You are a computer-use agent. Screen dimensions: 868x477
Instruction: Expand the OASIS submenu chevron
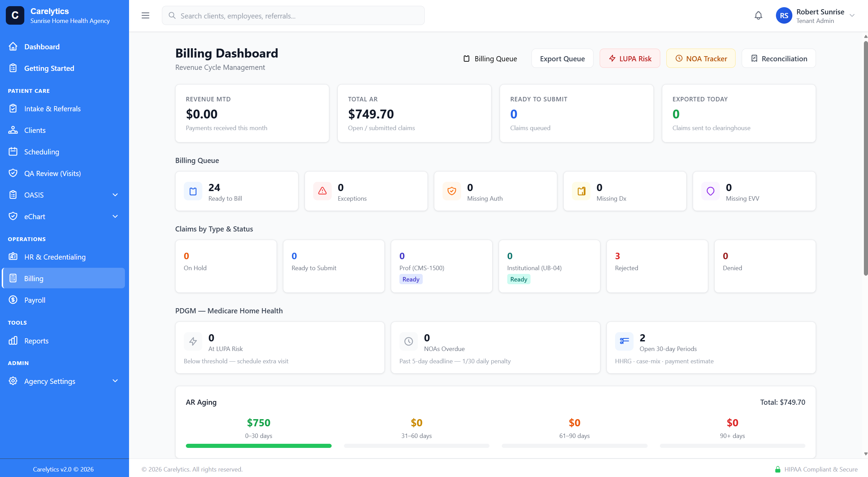pos(115,195)
